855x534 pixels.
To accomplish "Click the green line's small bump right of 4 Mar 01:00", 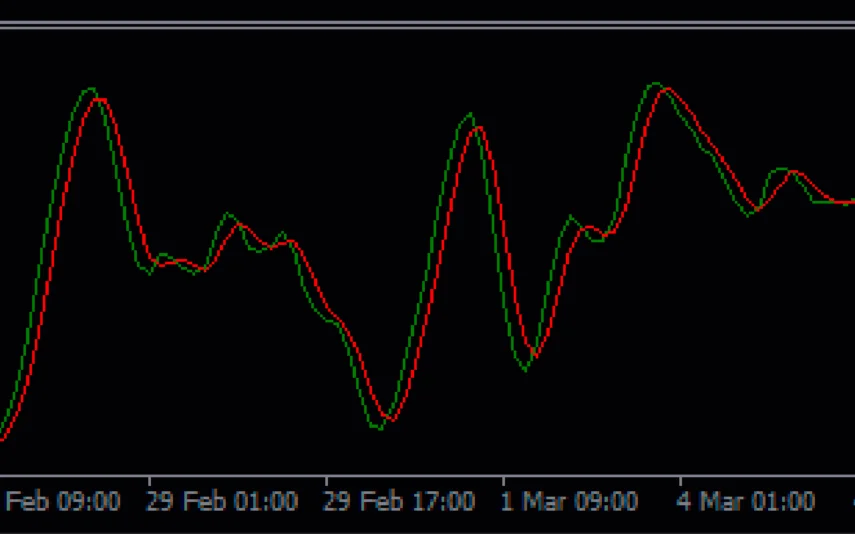I will (781, 169).
